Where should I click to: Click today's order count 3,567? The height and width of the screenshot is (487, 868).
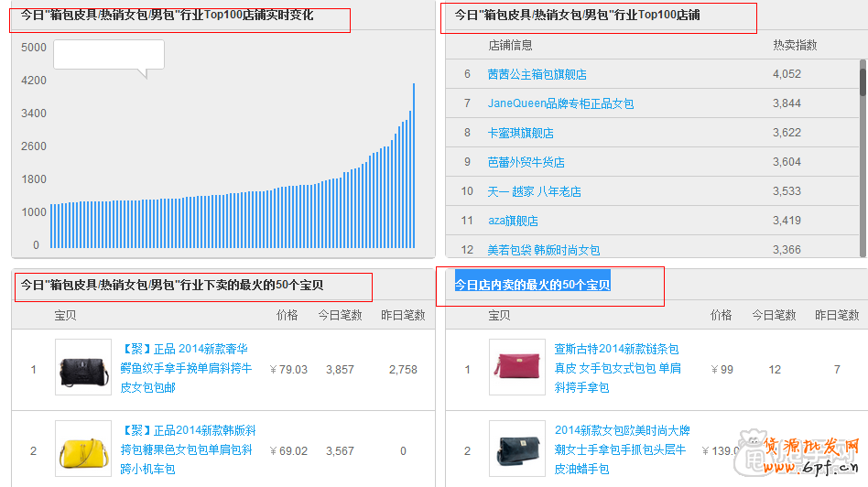(x=340, y=451)
